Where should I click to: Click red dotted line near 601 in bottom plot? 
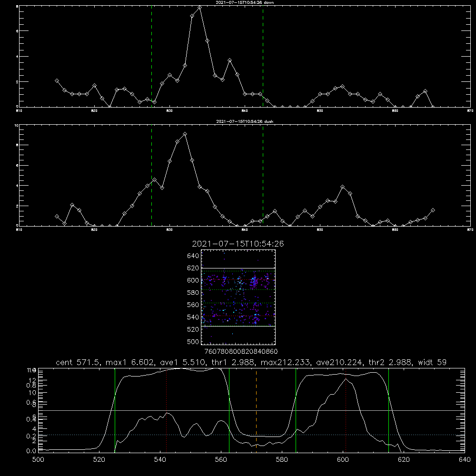coord(346,410)
